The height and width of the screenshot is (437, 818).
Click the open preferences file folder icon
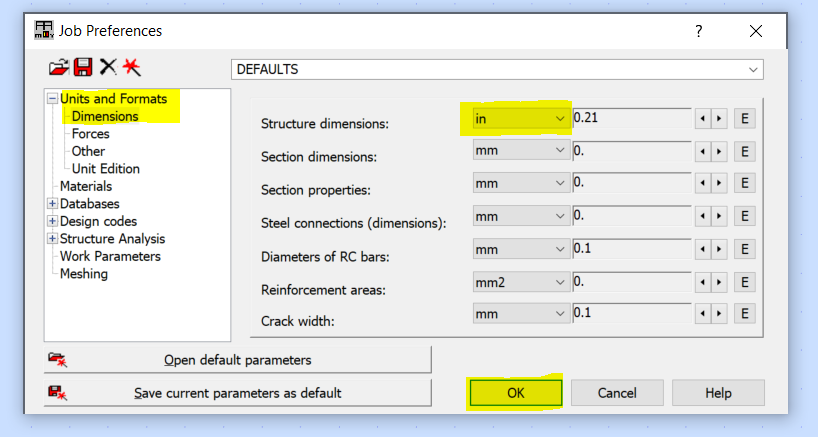[x=59, y=68]
